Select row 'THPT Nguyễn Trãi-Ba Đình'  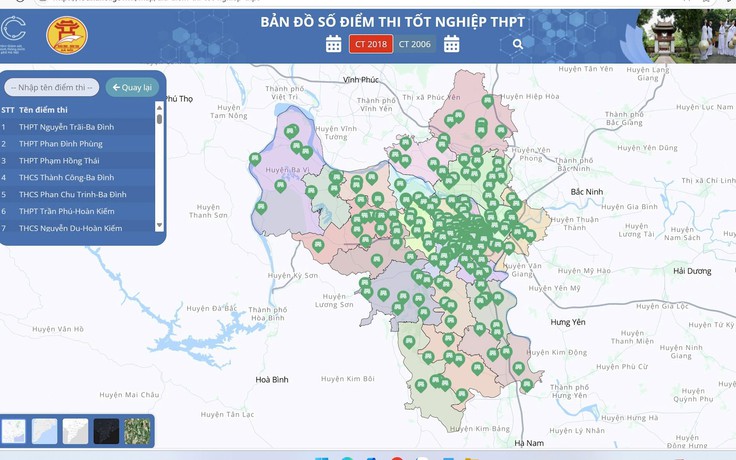(x=77, y=127)
